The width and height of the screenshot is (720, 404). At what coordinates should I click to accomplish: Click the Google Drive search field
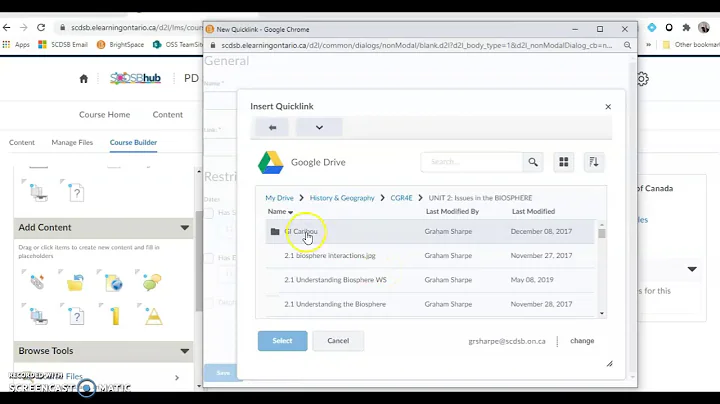472,162
